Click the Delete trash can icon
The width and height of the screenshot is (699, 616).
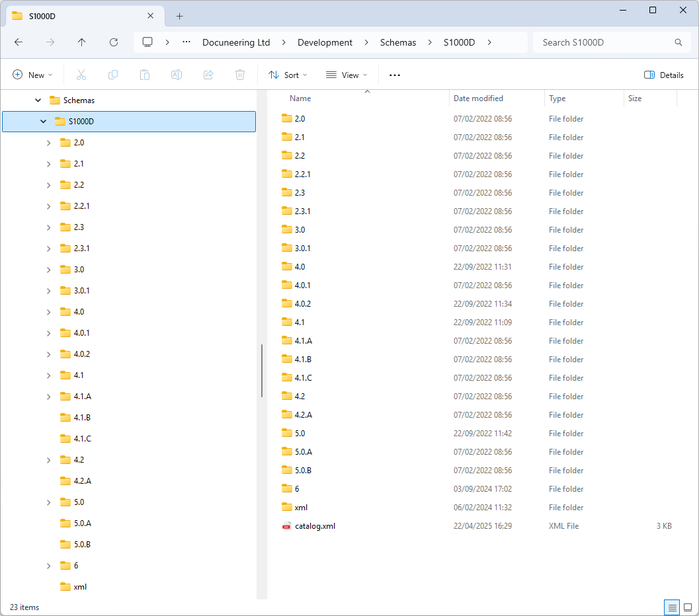click(240, 75)
